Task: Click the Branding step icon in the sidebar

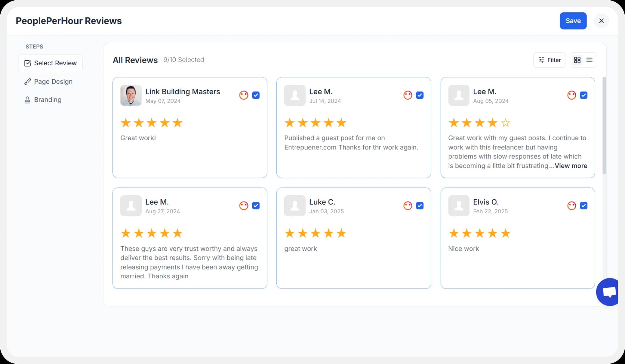Action: (28, 100)
